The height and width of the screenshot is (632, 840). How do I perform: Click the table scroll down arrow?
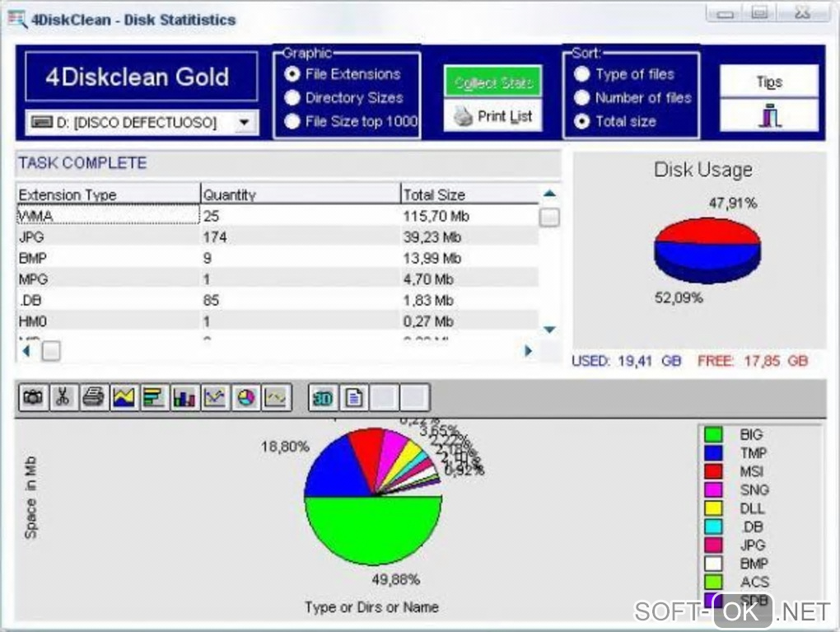(x=549, y=329)
